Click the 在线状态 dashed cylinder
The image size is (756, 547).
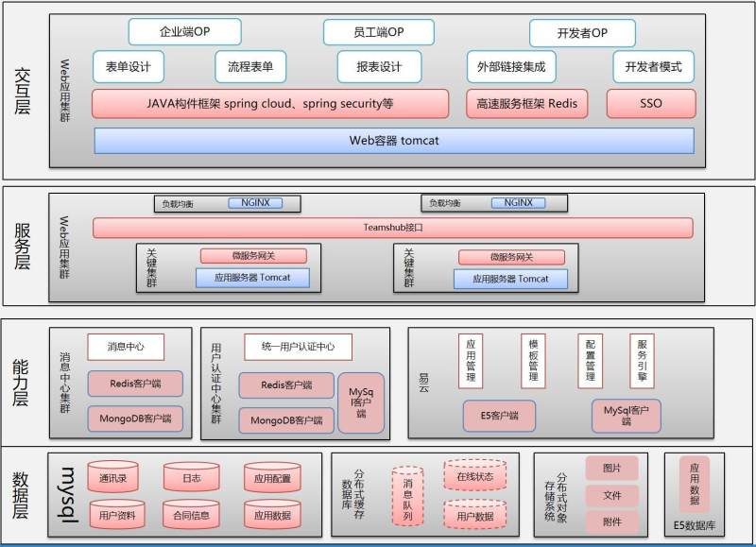pyautogui.click(x=475, y=475)
